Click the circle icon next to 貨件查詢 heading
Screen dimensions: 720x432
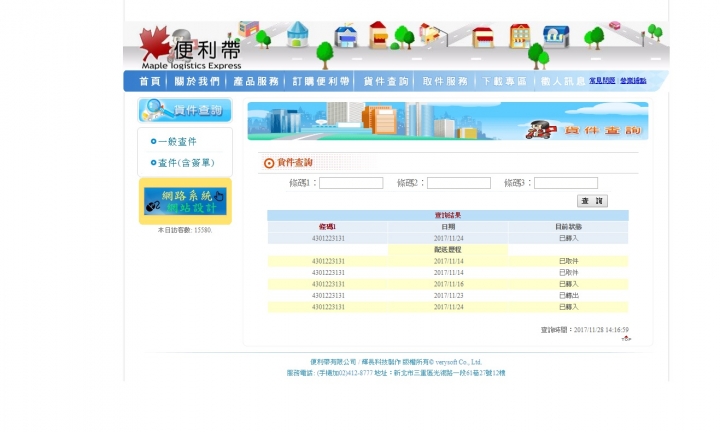coord(269,163)
